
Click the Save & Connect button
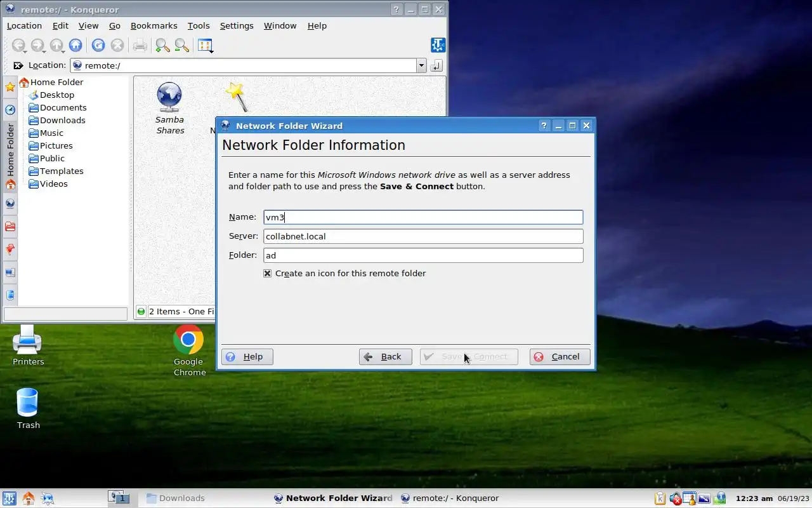click(x=469, y=357)
